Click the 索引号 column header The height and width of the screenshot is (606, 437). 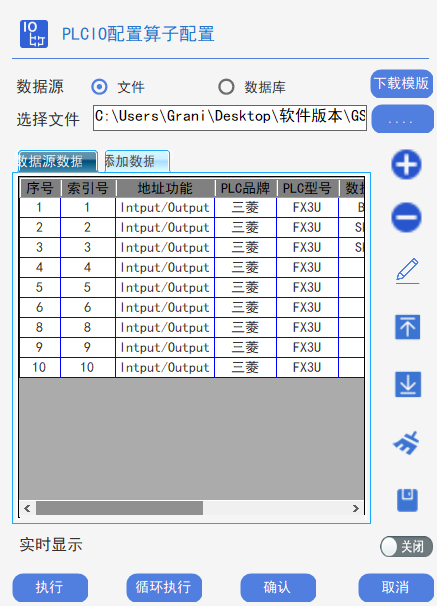[x=88, y=188]
